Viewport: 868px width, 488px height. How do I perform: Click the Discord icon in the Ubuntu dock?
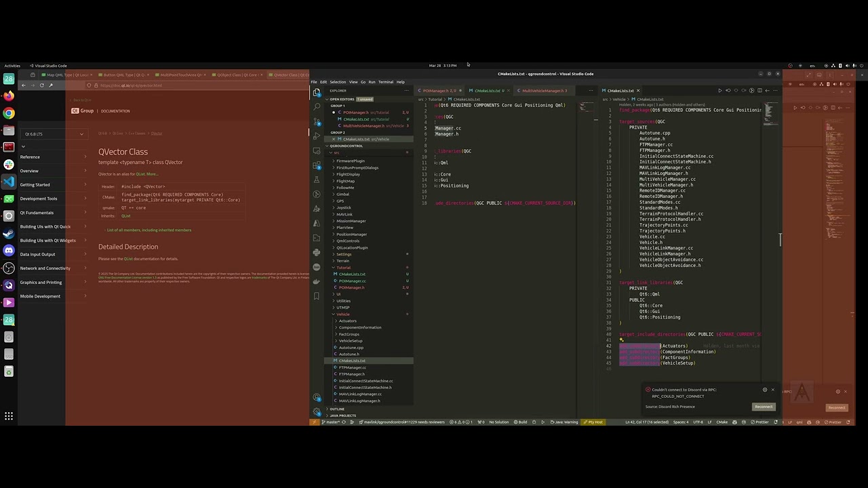[9, 251]
